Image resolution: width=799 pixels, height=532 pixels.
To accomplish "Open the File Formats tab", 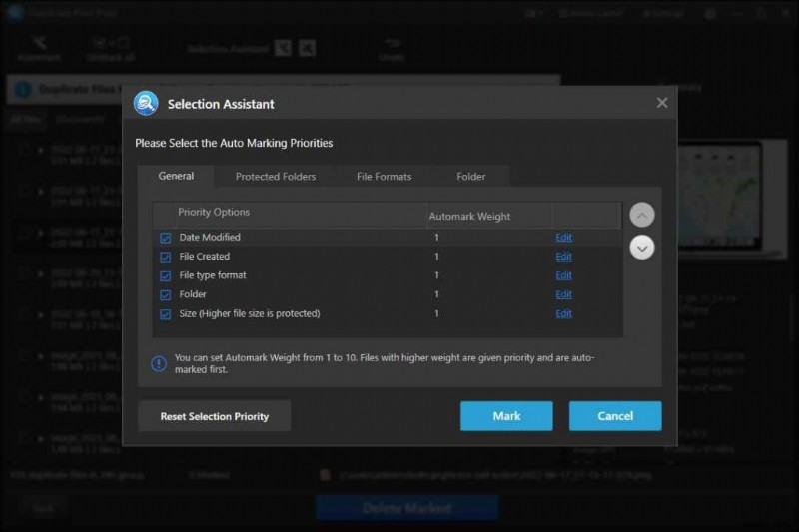I will pos(384,176).
